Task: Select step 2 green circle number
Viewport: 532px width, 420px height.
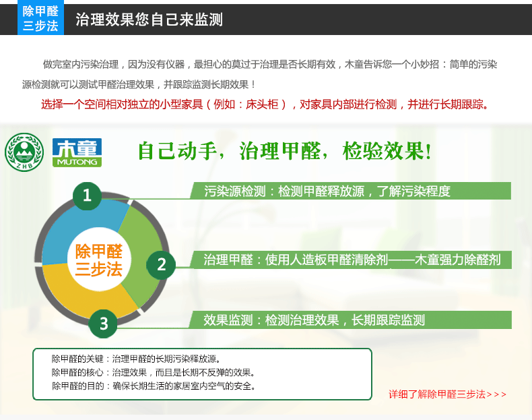Action: (x=161, y=265)
